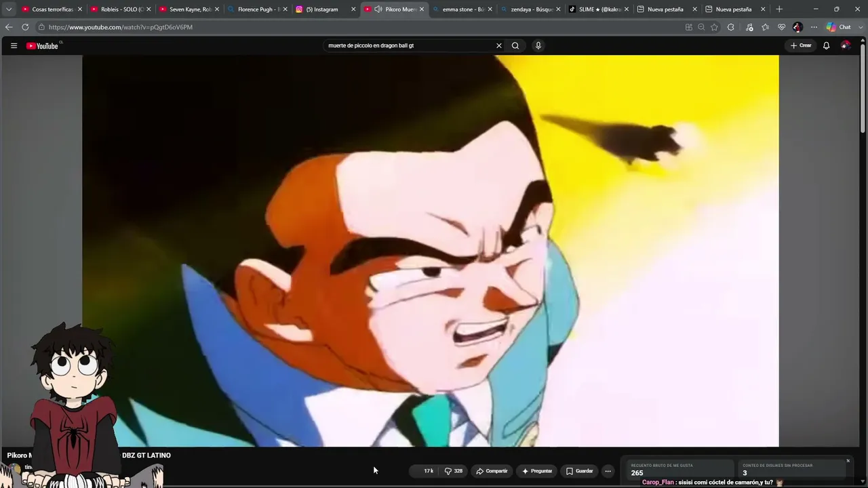Close the Instagram tab

click(353, 9)
